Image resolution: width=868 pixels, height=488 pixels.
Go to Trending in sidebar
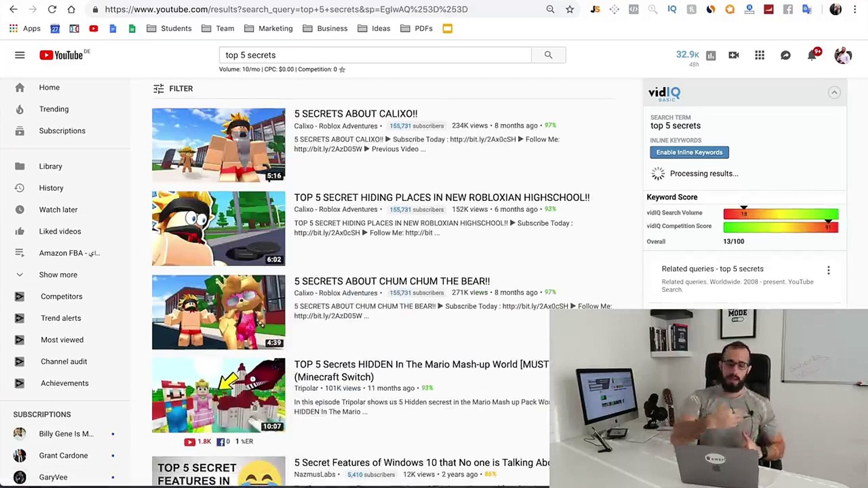(x=54, y=109)
